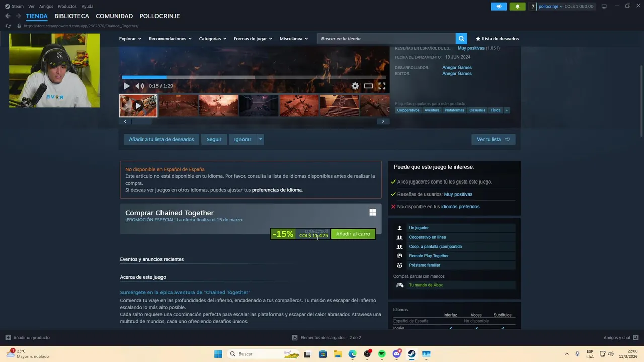Open Discord from the taskbar

[397, 354]
